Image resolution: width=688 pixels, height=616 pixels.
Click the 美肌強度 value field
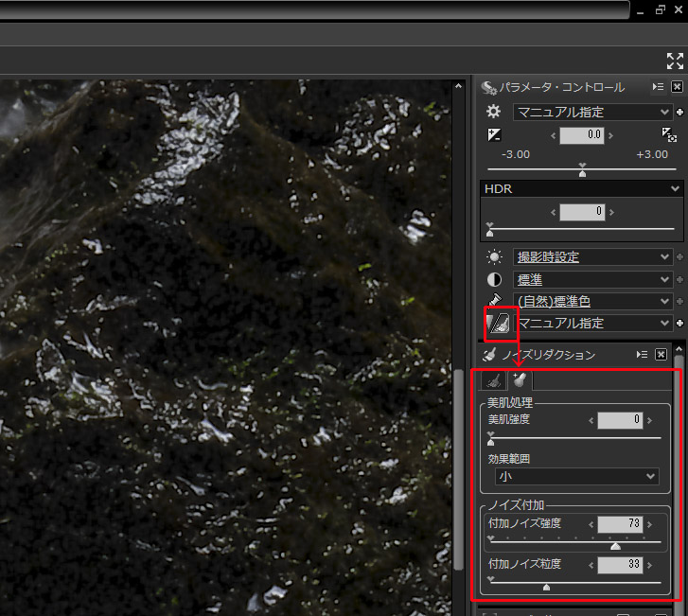pyautogui.click(x=620, y=420)
